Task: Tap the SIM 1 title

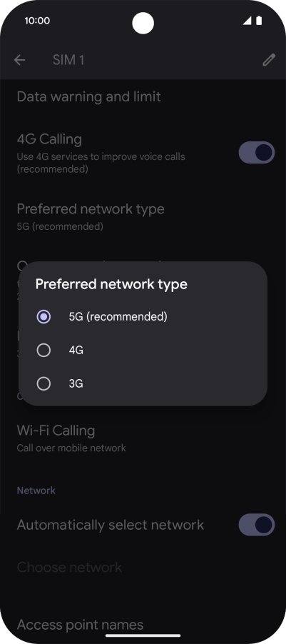Action: tap(68, 60)
